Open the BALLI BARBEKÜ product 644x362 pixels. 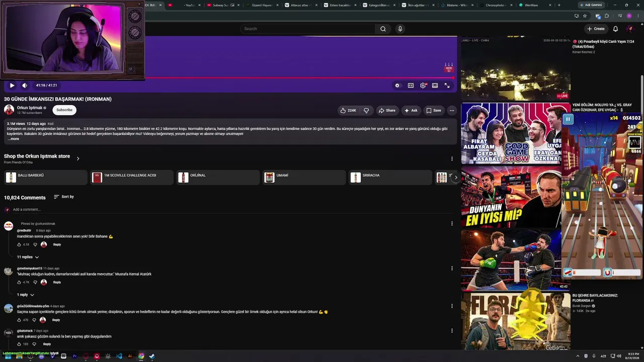coord(46,177)
